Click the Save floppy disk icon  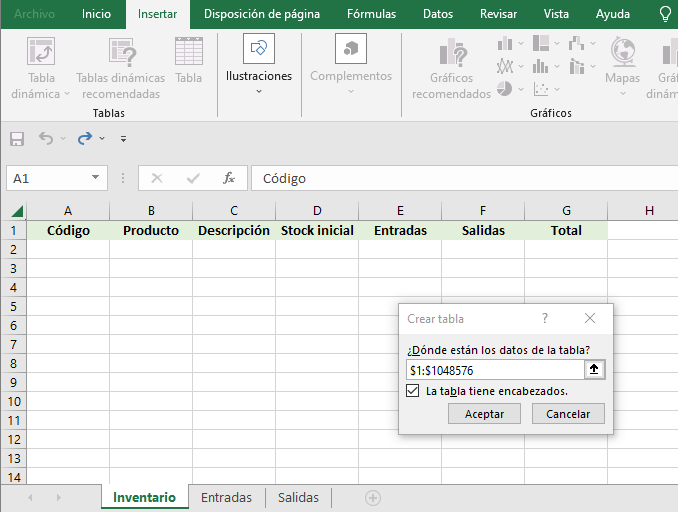click(17, 139)
